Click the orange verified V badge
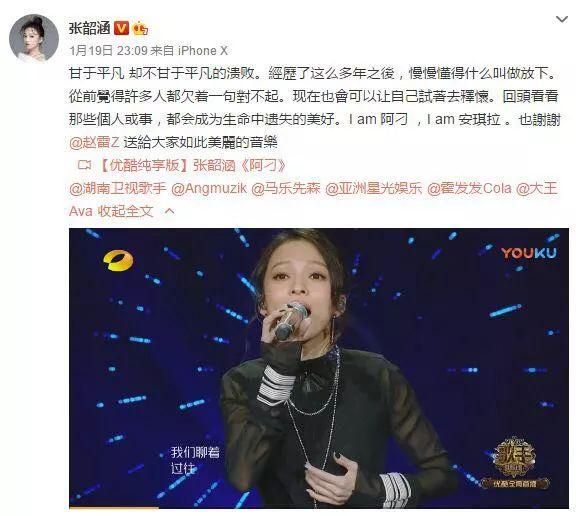The width and height of the screenshot is (576, 516). pyautogui.click(x=121, y=28)
